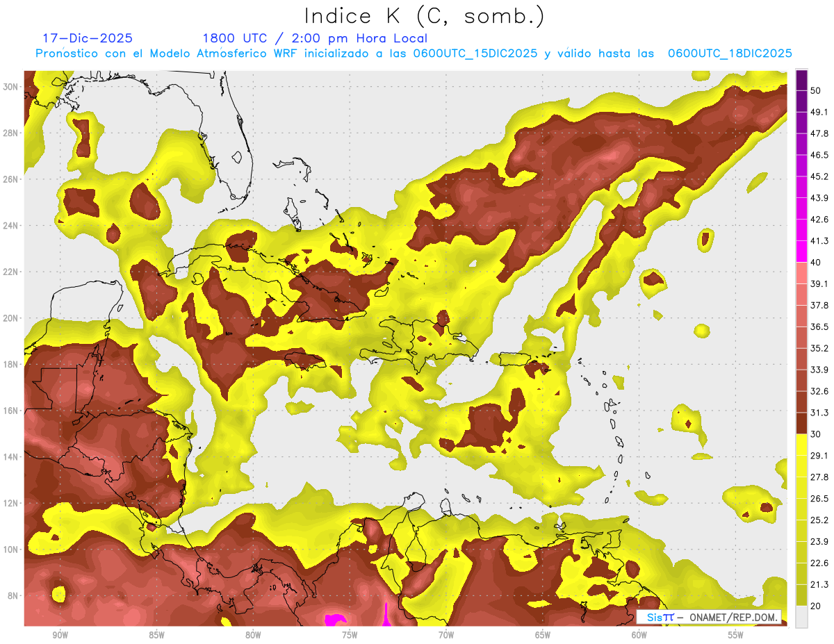Click the '65W' longitude label

(543, 635)
